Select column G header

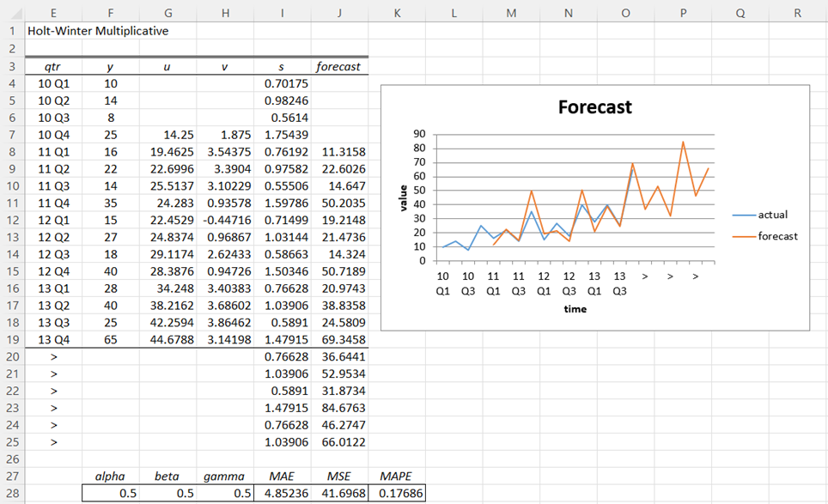(x=168, y=13)
